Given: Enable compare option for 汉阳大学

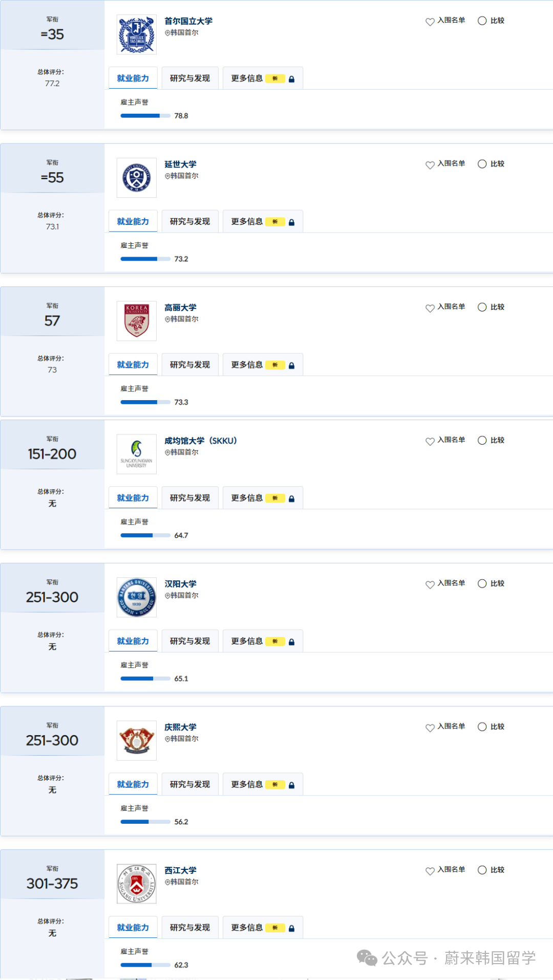Looking at the screenshot, I should (x=482, y=583).
